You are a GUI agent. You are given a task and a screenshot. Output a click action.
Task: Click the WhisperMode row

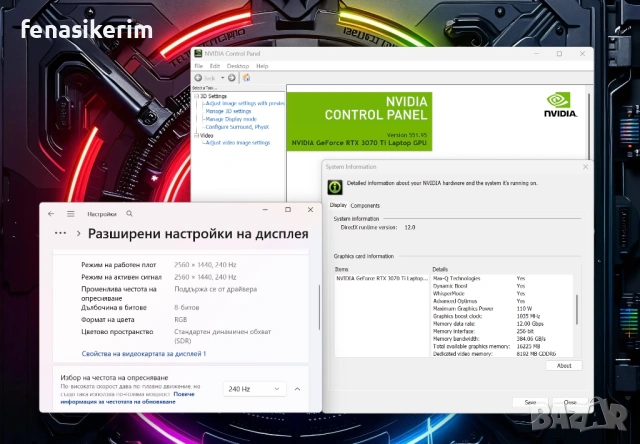pyautogui.click(x=502, y=293)
